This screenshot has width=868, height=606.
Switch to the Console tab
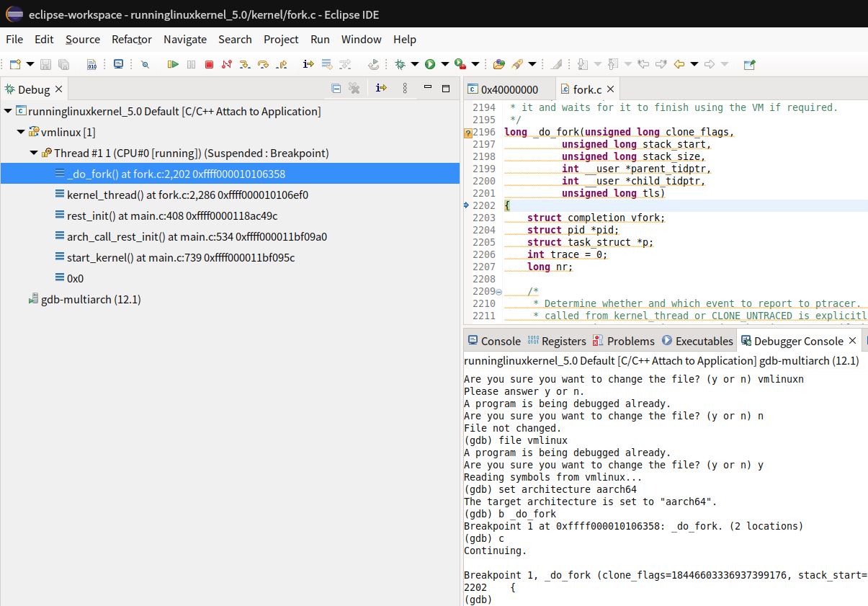493,341
